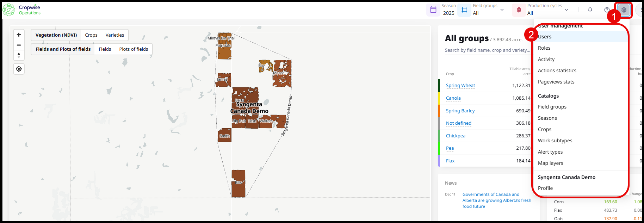Image resolution: width=644 pixels, height=223 pixels.
Task: Click the yellow Canola color bar
Action: click(439, 98)
